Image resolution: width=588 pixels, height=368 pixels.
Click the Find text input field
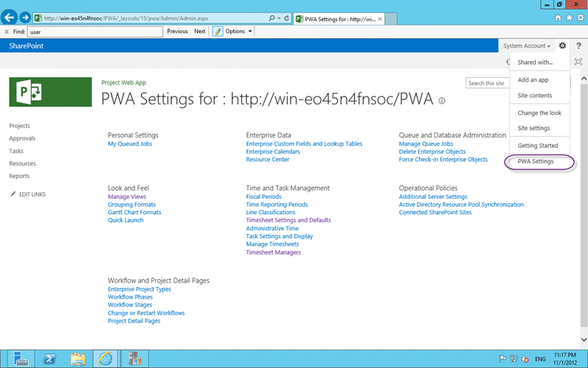pyautogui.click(x=96, y=32)
